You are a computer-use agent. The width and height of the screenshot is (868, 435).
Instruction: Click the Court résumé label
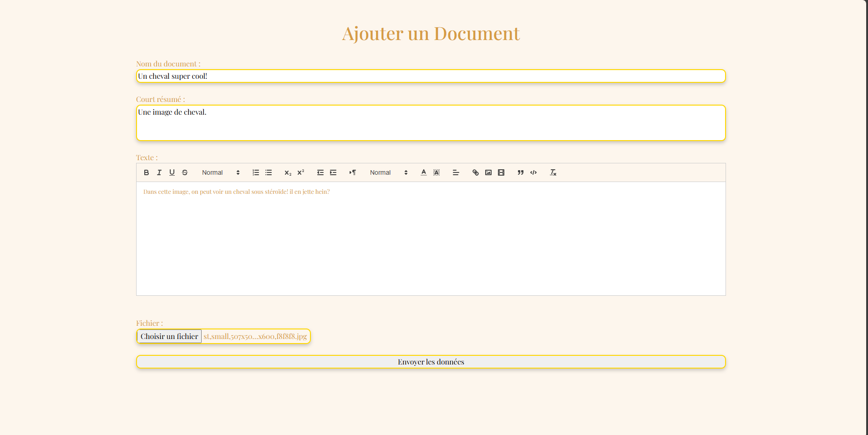161,99
